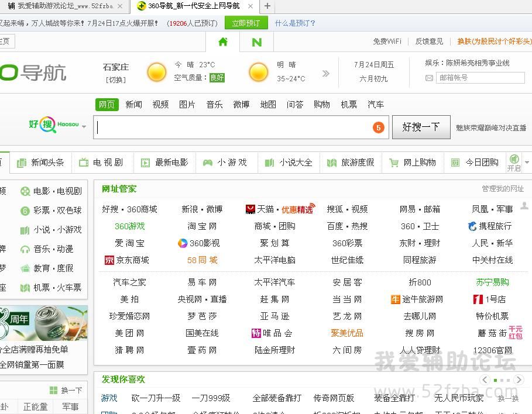Viewport: 532px width, 414px height.
Task: Close the 360导航 browser tab
Action: [250, 6]
